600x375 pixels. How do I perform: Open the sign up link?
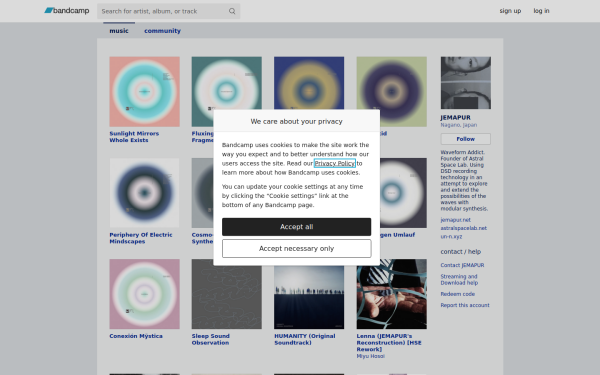[x=510, y=11]
